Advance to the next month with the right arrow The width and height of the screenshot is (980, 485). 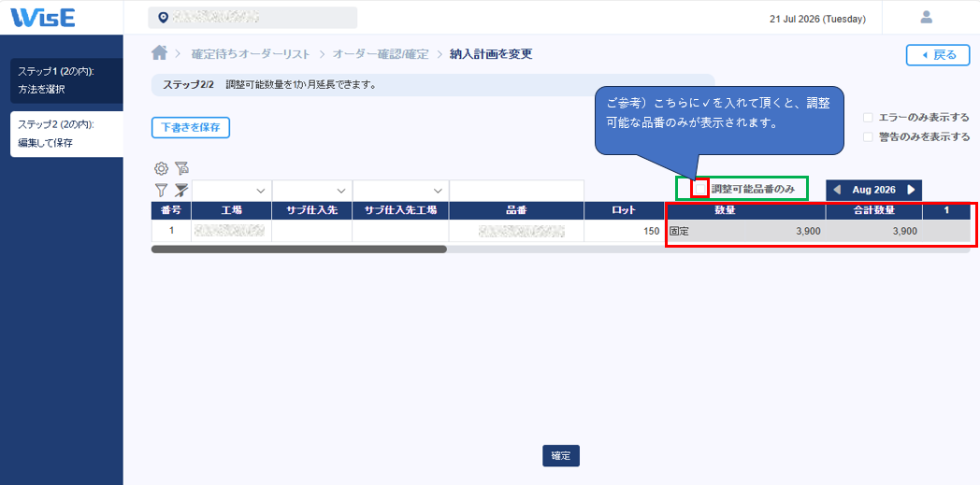coord(911,190)
